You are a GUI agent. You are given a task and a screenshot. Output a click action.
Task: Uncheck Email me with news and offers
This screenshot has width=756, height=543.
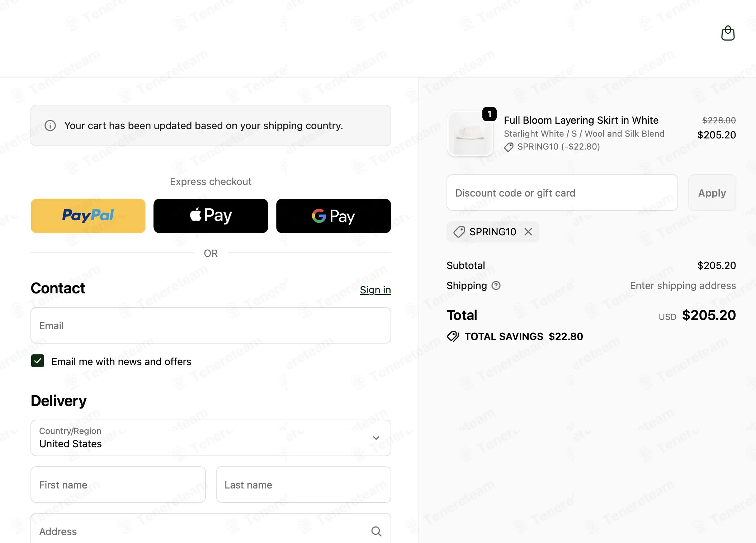pos(38,361)
